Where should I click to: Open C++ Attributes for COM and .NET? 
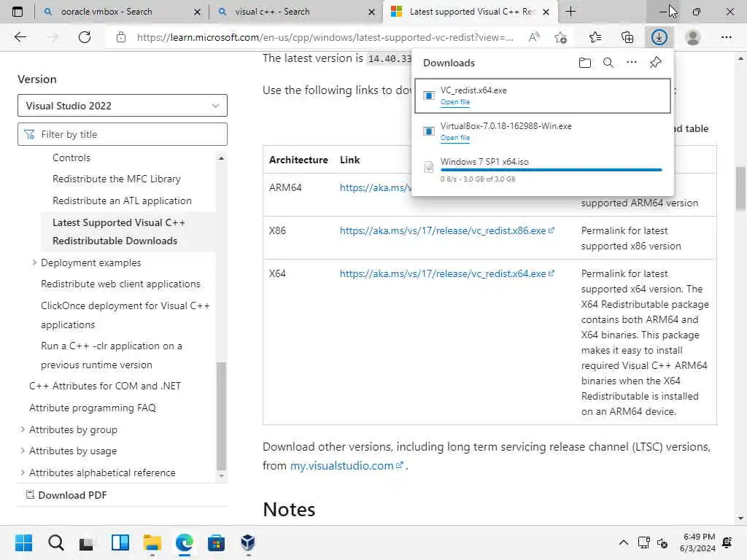pyautogui.click(x=105, y=386)
